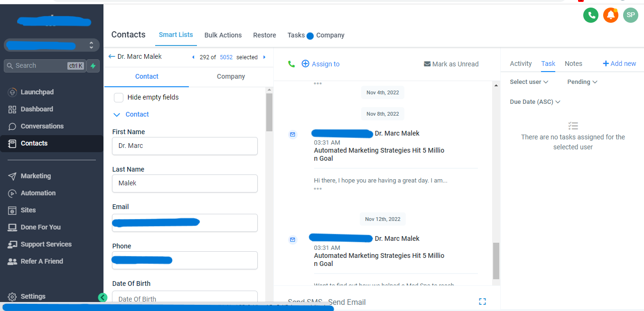Open the Due Date (ASC) sort dropdown
This screenshot has height=311, width=644.
[x=535, y=102]
